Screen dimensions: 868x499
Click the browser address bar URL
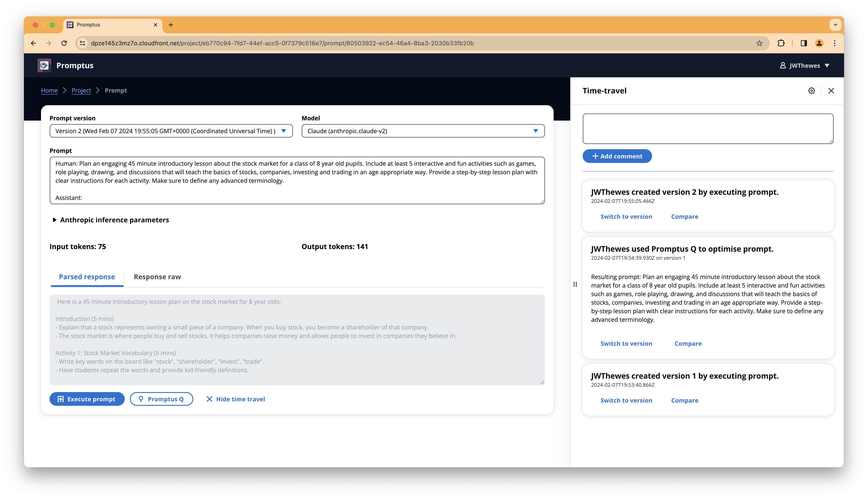(x=282, y=43)
